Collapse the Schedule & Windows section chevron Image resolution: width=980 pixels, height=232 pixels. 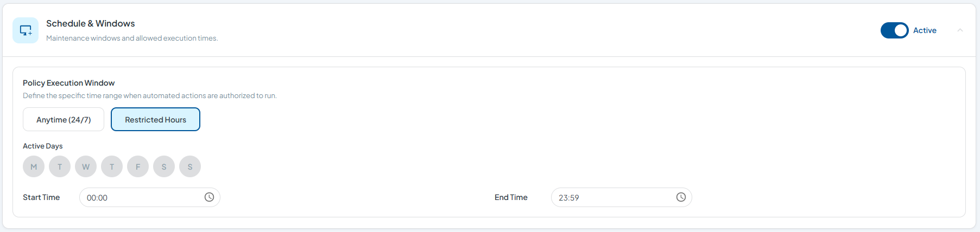point(960,30)
